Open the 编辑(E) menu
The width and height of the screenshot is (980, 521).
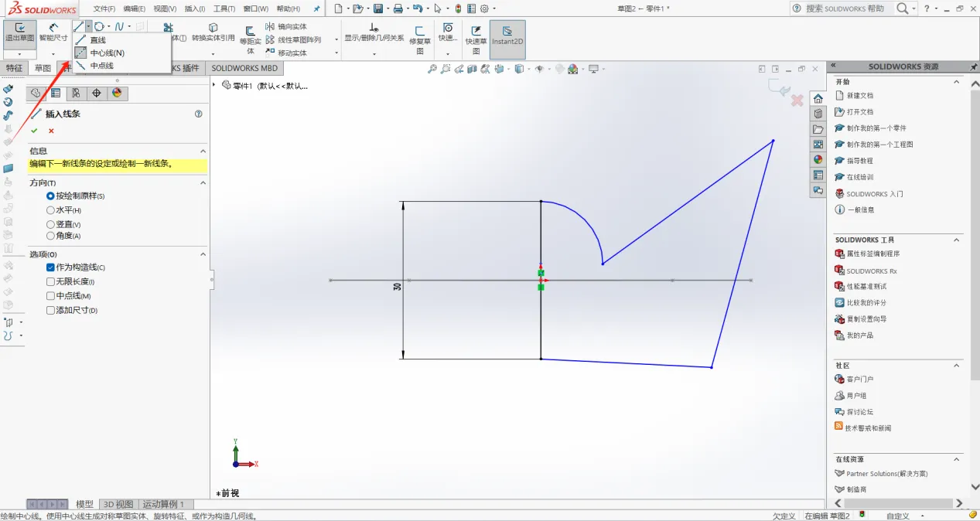click(x=135, y=9)
